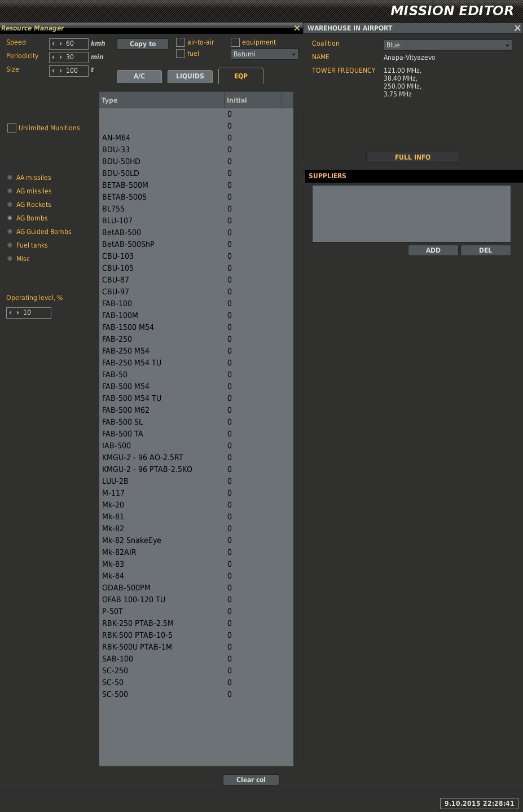Select the SAB-100 row
The image size is (523, 812).
pyautogui.click(x=196, y=659)
